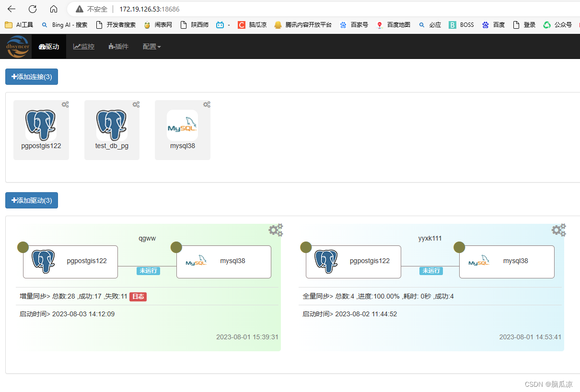
Task: Click the 添加连接(3) button
Action: coord(31,76)
